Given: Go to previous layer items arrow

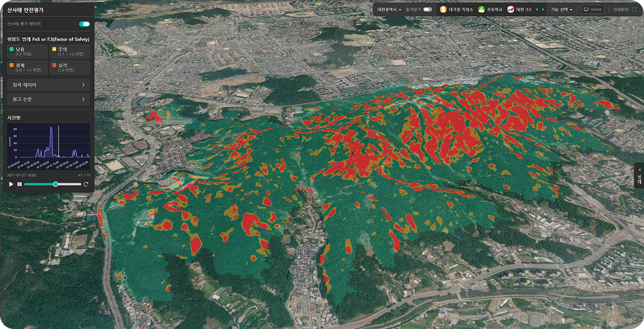Looking at the screenshot, I should point(537,10).
